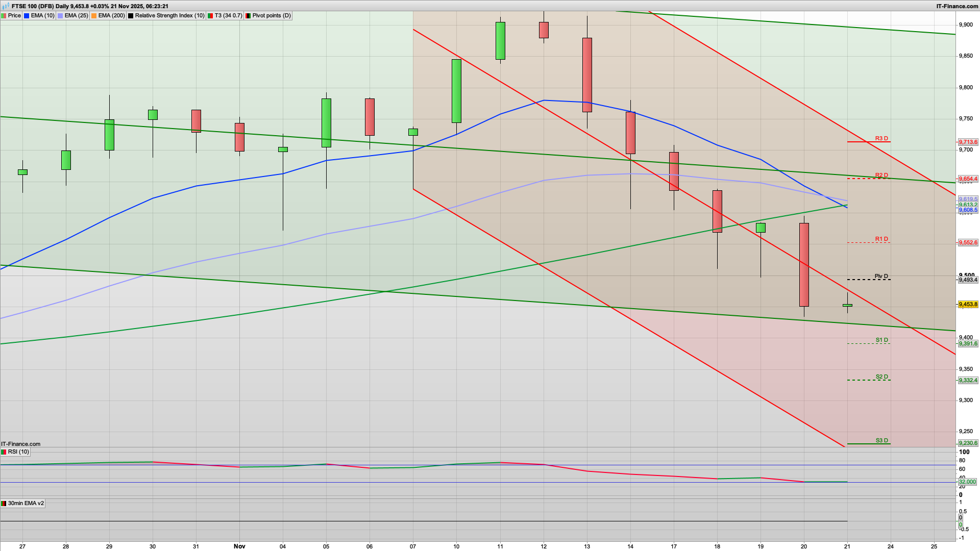Click the candlestick chart icon in the title bar
Viewport: 980px width, 551px height.
click(5, 6)
